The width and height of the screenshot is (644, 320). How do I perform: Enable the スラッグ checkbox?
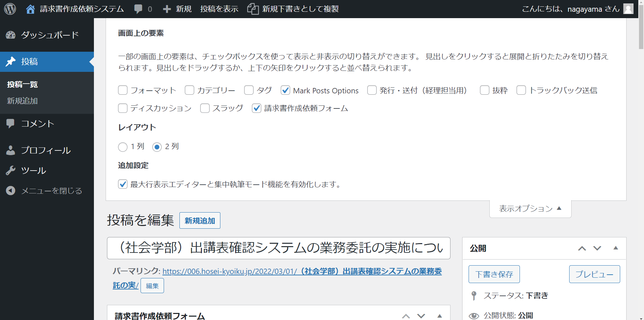point(205,108)
